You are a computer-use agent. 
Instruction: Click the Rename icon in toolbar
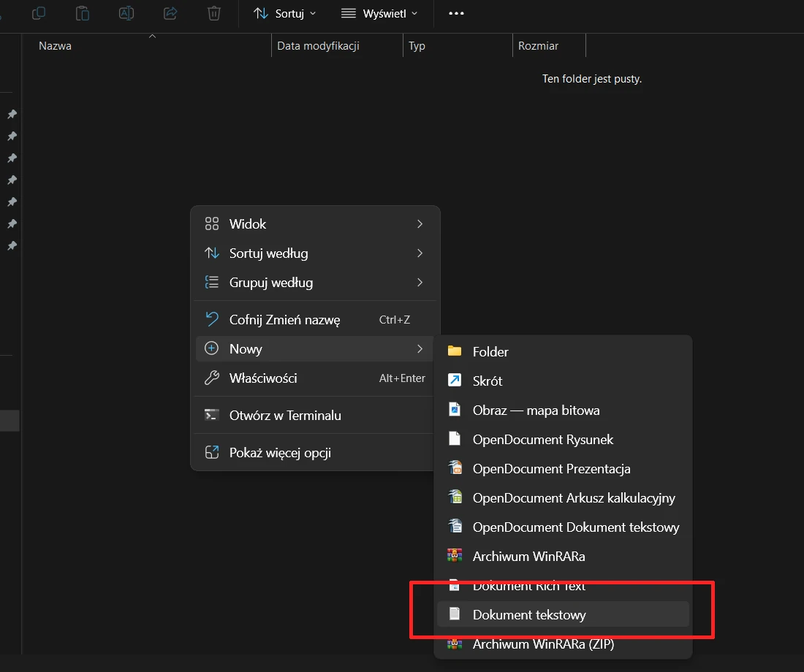pyautogui.click(x=126, y=13)
